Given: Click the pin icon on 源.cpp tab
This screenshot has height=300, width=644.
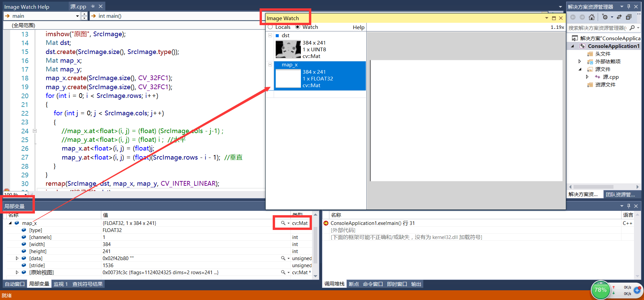Looking at the screenshot, I should [x=93, y=6].
